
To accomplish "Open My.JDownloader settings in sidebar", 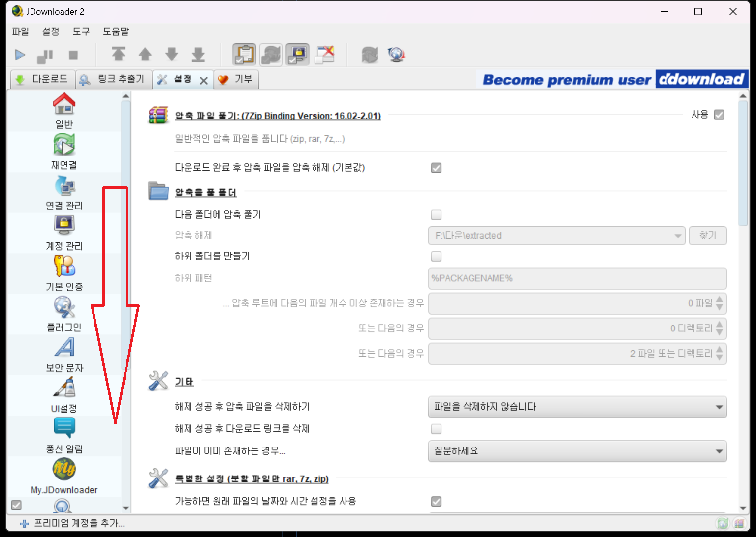I will (x=64, y=477).
